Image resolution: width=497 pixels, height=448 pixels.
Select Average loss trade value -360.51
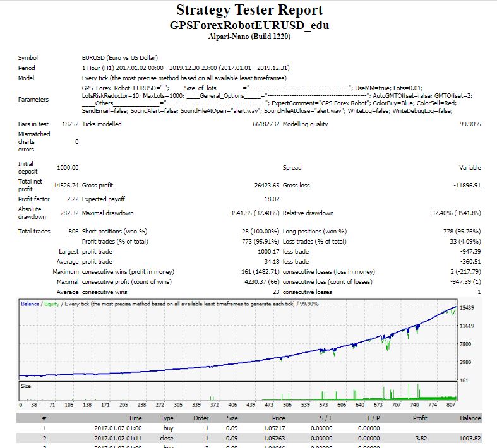coord(470,262)
